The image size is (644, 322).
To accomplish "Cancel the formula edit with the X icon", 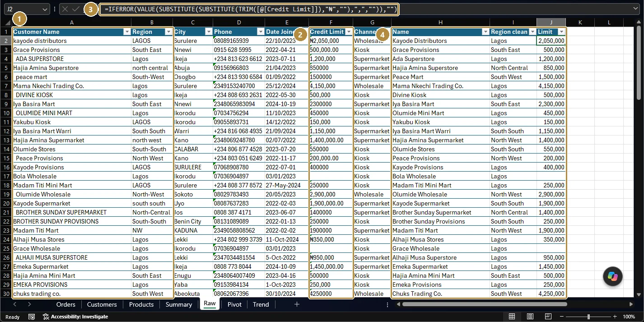I will click(x=65, y=9).
